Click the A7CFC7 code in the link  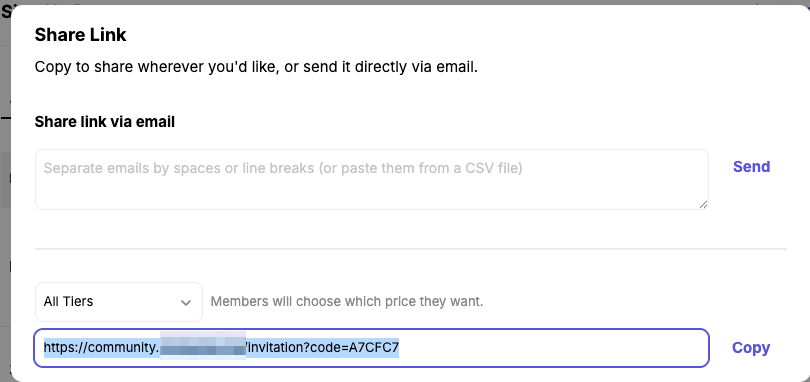[x=374, y=348]
